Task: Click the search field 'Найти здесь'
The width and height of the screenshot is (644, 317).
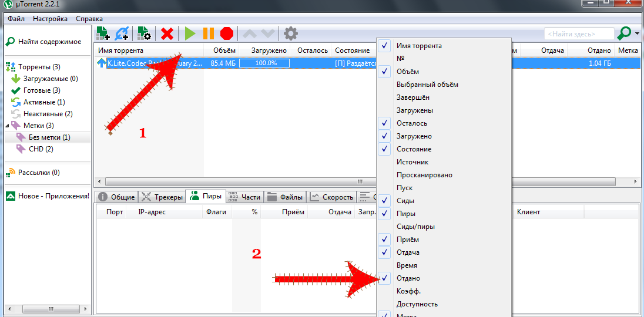Action: coord(579,33)
